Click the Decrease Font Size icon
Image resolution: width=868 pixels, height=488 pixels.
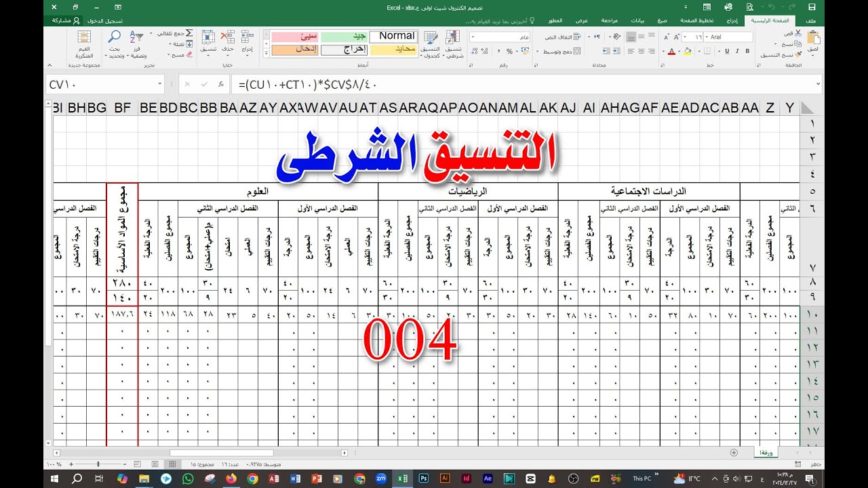click(x=668, y=37)
